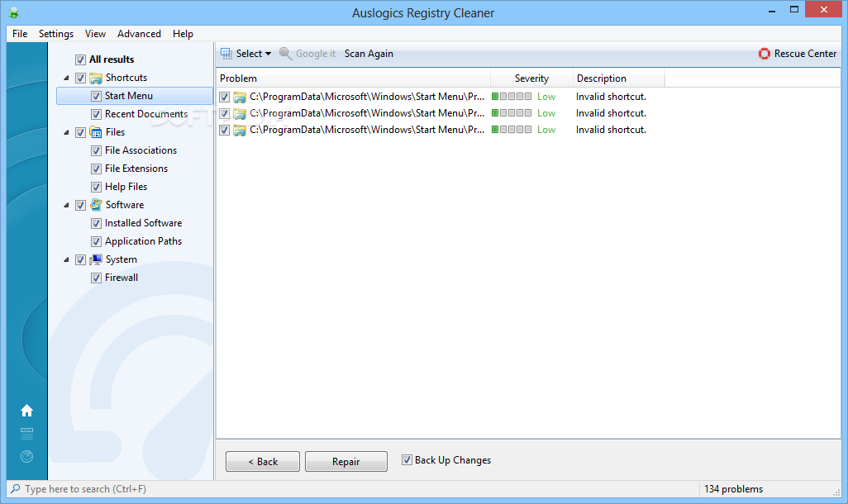Select the Recent Documents tree item label
Viewport: 848px width, 504px height.
[x=146, y=114]
